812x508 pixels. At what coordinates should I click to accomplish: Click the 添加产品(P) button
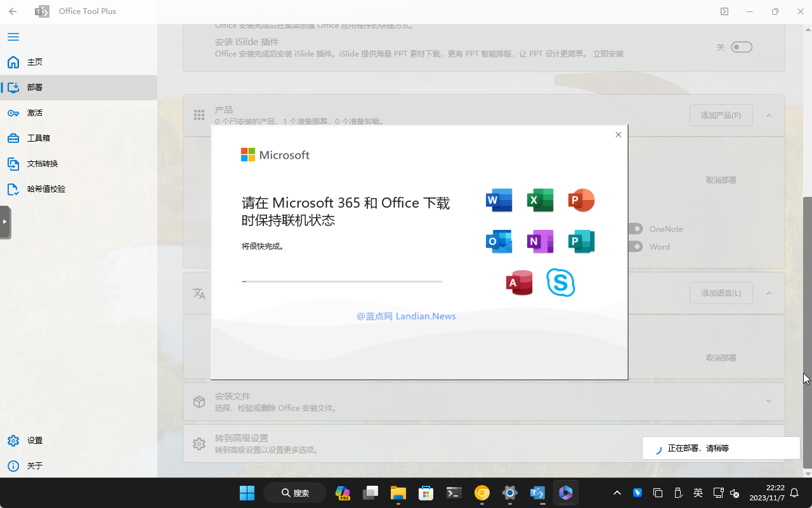[x=721, y=116]
